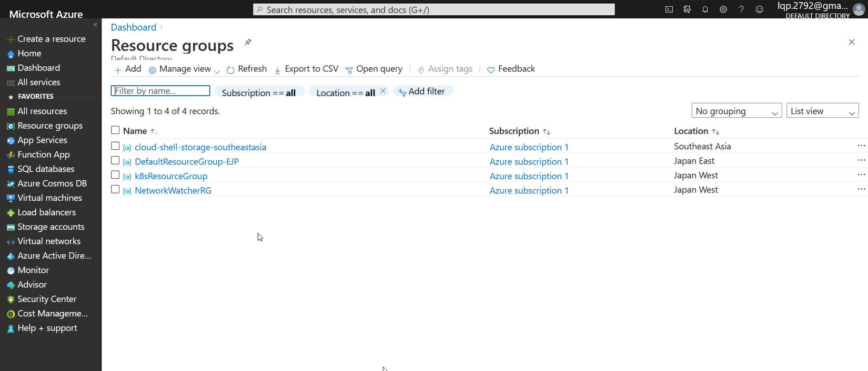This screenshot has width=868, height=371.
Task: Open the DefaultResourceGroup-EJP link
Action: tap(187, 162)
